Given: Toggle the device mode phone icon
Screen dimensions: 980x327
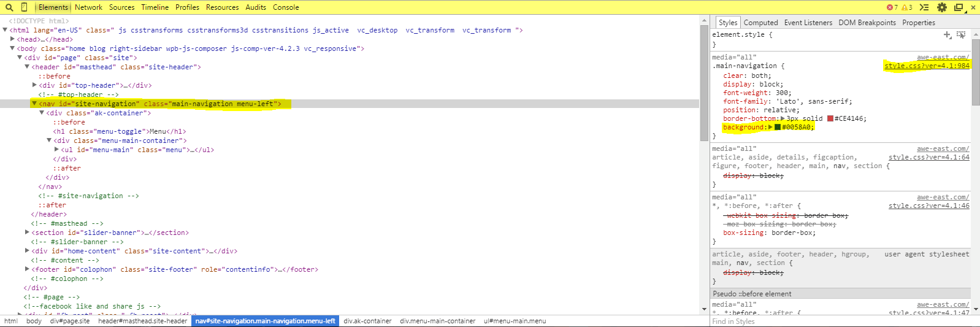Looking at the screenshot, I should pyautogui.click(x=24, y=7).
